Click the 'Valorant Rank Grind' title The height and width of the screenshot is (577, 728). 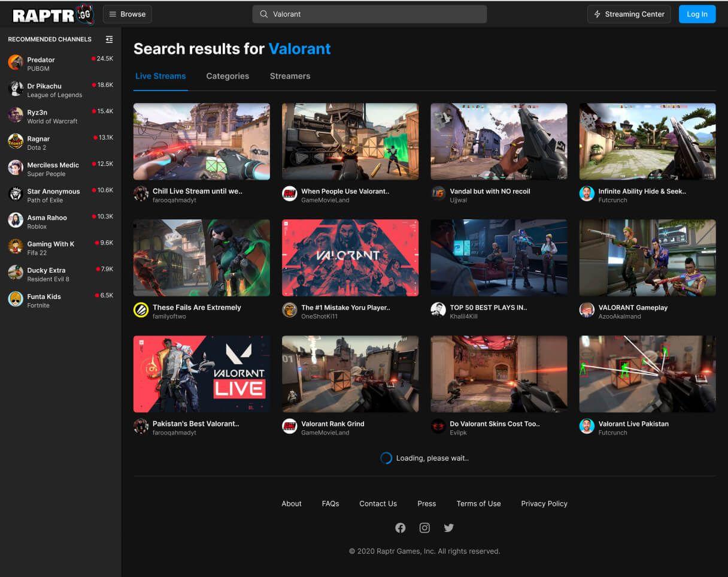(x=332, y=424)
